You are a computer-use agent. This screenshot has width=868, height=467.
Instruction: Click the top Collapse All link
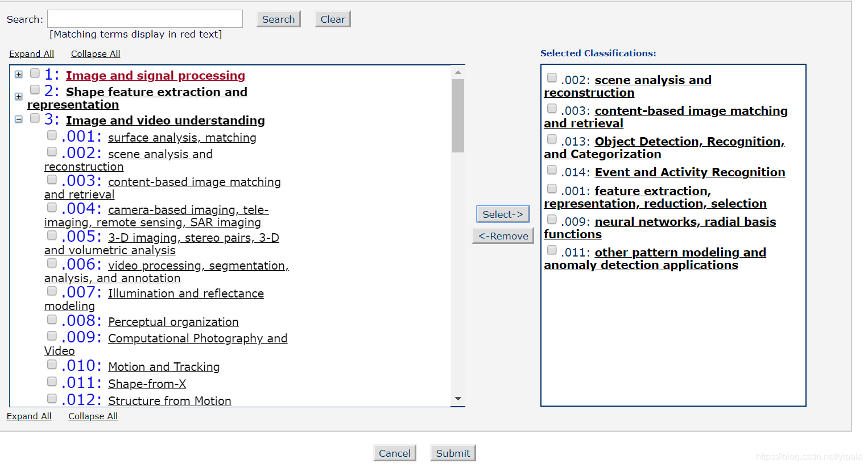click(96, 53)
